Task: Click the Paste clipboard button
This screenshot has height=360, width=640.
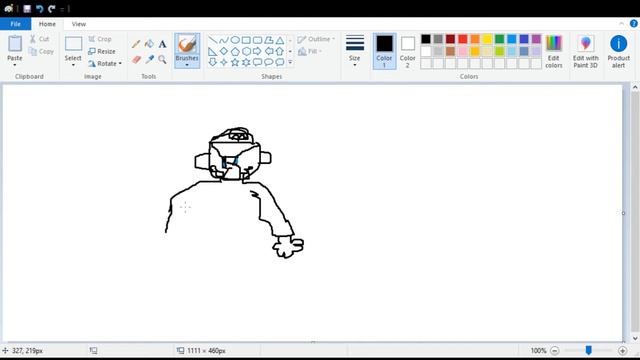Action: (x=15, y=48)
